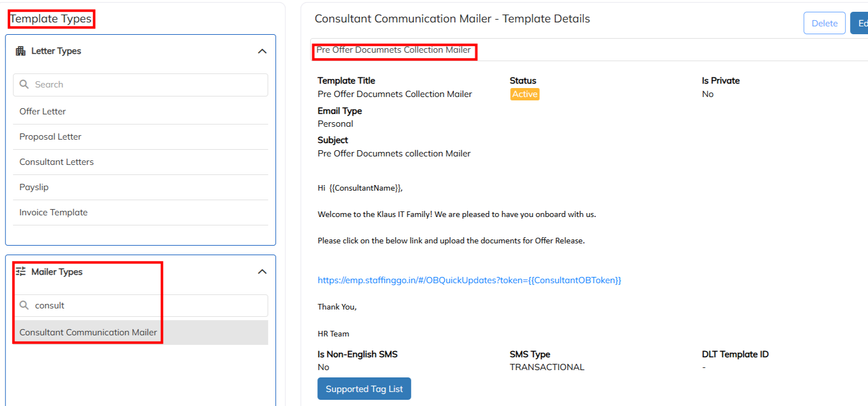Click the Supported Tag List button
The image size is (868, 406).
click(364, 389)
